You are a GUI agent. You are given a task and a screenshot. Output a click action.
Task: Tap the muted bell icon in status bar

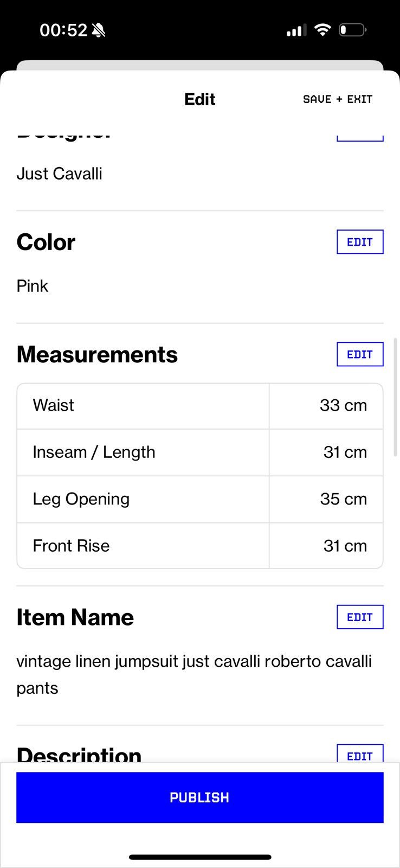99,30
